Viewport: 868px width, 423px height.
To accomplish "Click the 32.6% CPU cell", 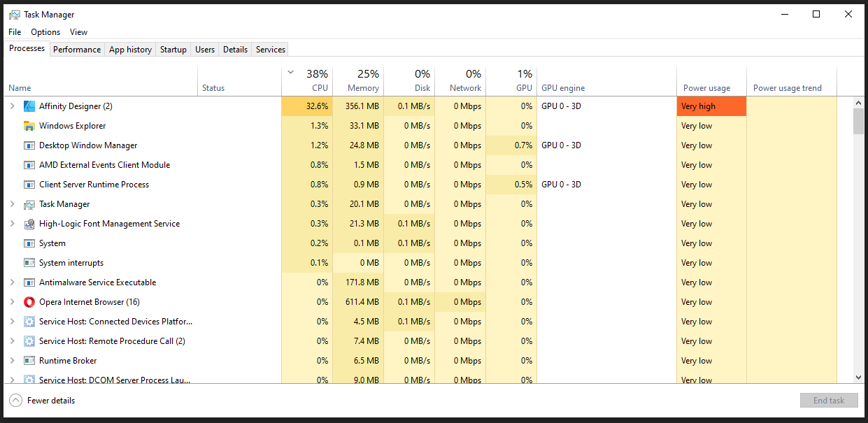I will pyautogui.click(x=307, y=106).
